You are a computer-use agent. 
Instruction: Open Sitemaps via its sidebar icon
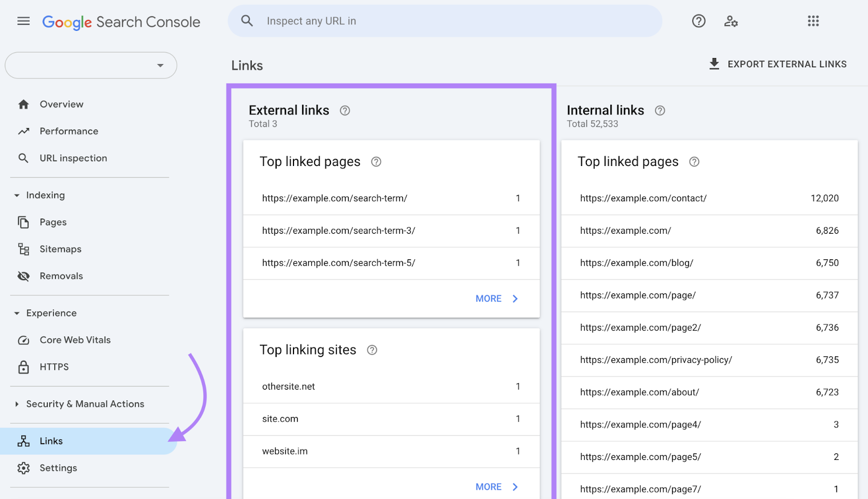tap(24, 249)
